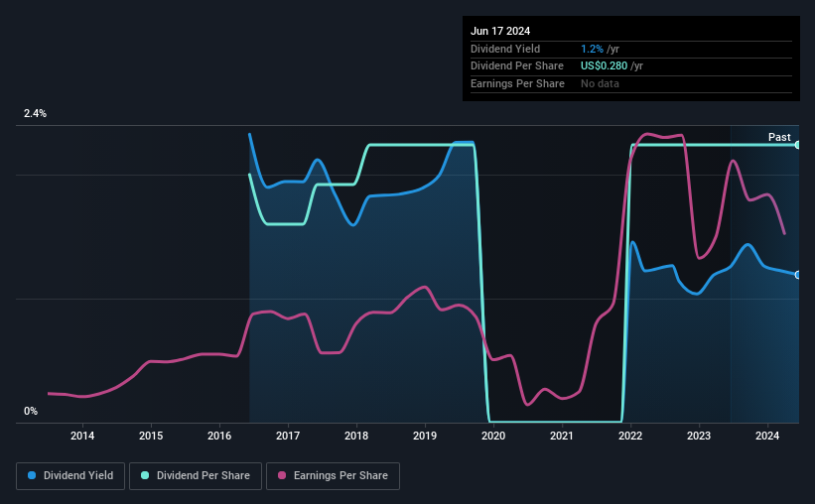Viewport: 815px width, 504px height.
Task: Click the blue Dividend Yield legend dot
Action: point(32,475)
